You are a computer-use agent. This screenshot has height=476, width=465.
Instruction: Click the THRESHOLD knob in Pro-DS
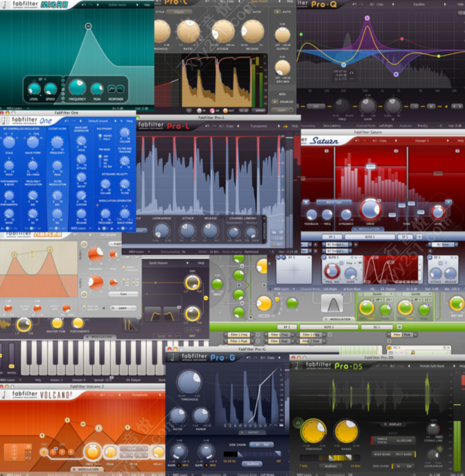[x=313, y=431]
